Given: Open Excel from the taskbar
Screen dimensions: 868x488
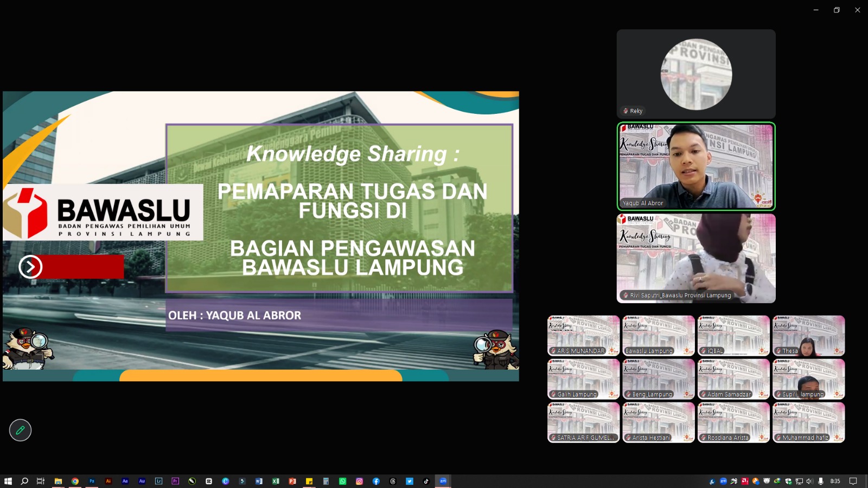Looking at the screenshot, I should [x=276, y=481].
